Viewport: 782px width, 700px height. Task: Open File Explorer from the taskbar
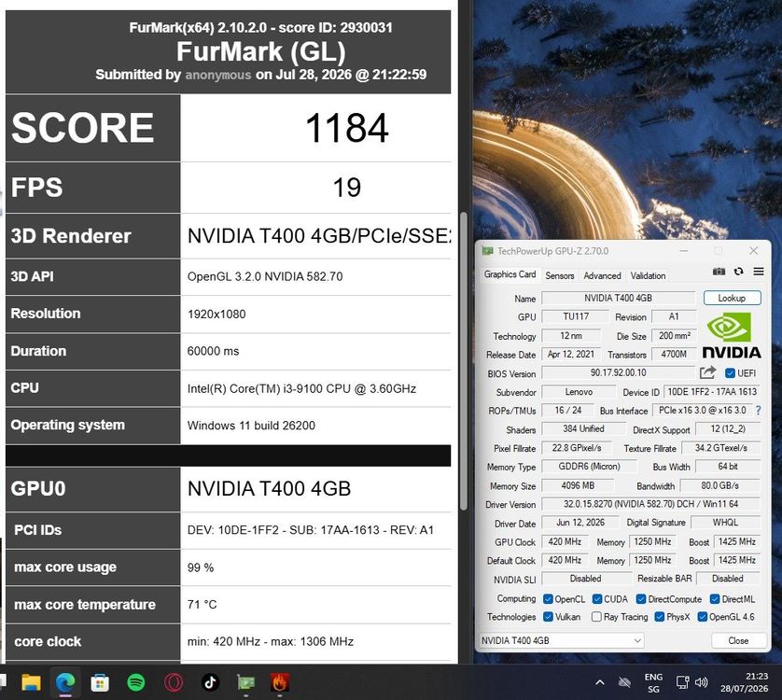tap(31, 682)
